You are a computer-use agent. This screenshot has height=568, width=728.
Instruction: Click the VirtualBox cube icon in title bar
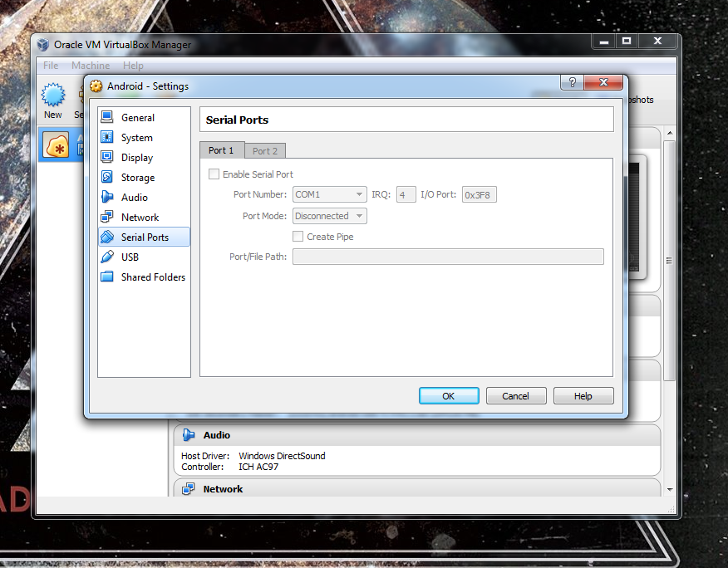point(43,45)
